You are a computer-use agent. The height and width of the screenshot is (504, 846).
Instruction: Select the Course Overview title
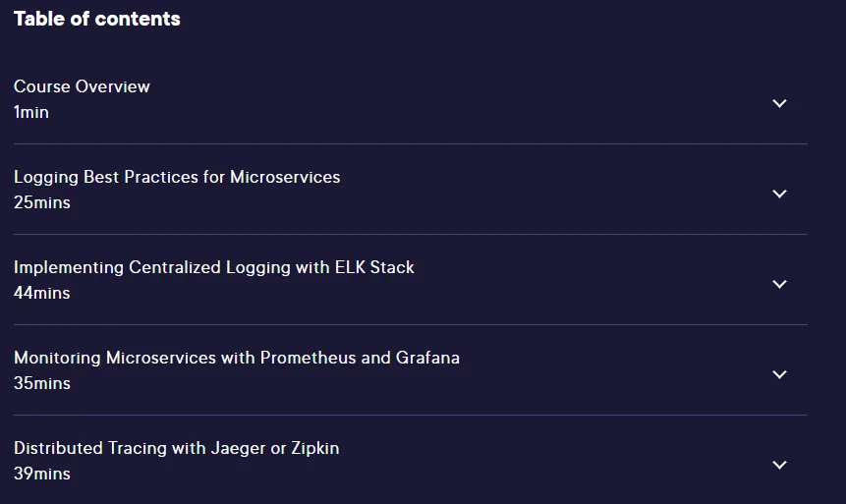[x=82, y=86]
